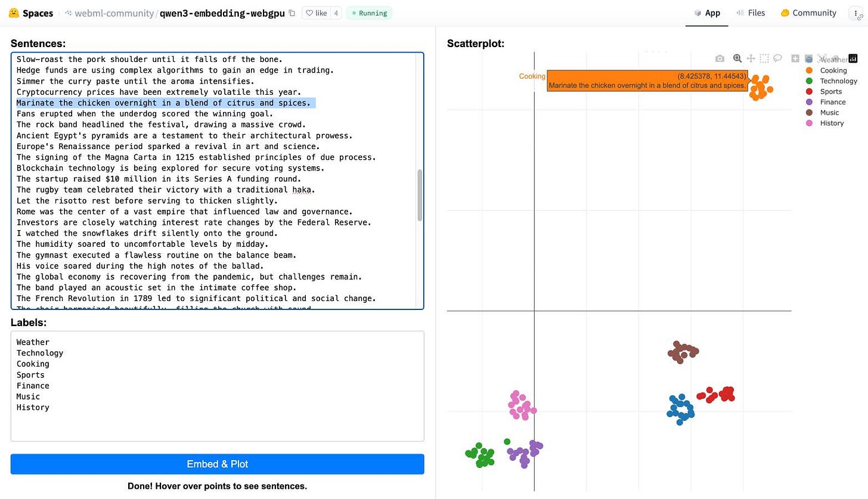Choose the box select tool

tap(764, 58)
